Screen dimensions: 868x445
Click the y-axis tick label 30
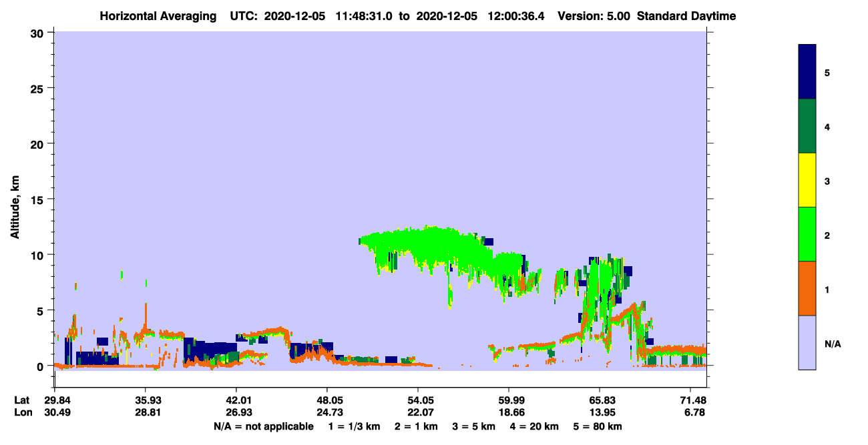[x=39, y=33]
